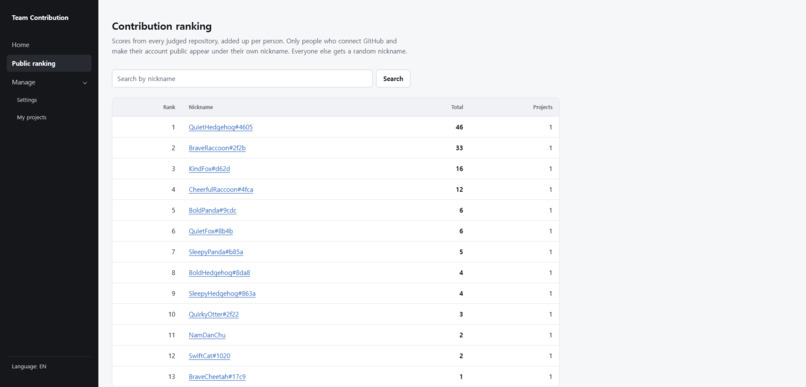The height and width of the screenshot is (387, 806).
Task: Open BraveRaccoon#2f2b profile link
Action: [217, 148]
